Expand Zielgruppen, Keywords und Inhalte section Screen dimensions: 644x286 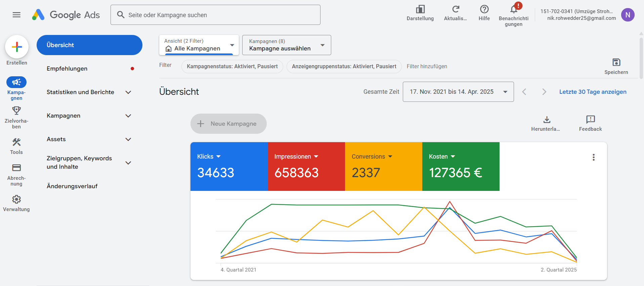coord(128,163)
